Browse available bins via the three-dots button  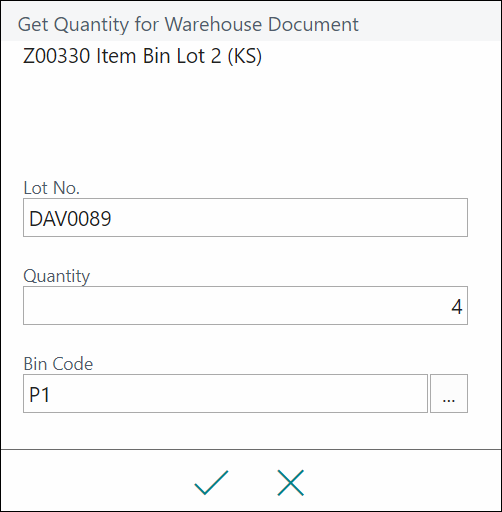tap(449, 394)
